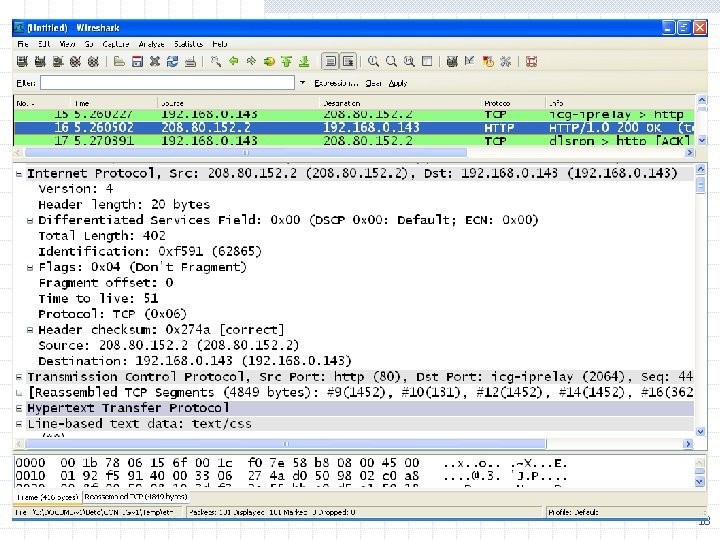
Task: Sort by the Source column header
Action: [238, 103]
